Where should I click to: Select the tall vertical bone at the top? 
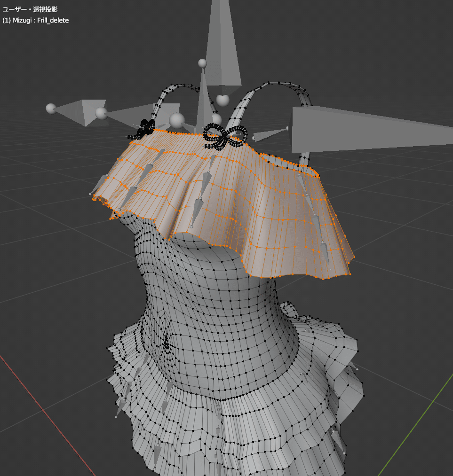click(223, 46)
